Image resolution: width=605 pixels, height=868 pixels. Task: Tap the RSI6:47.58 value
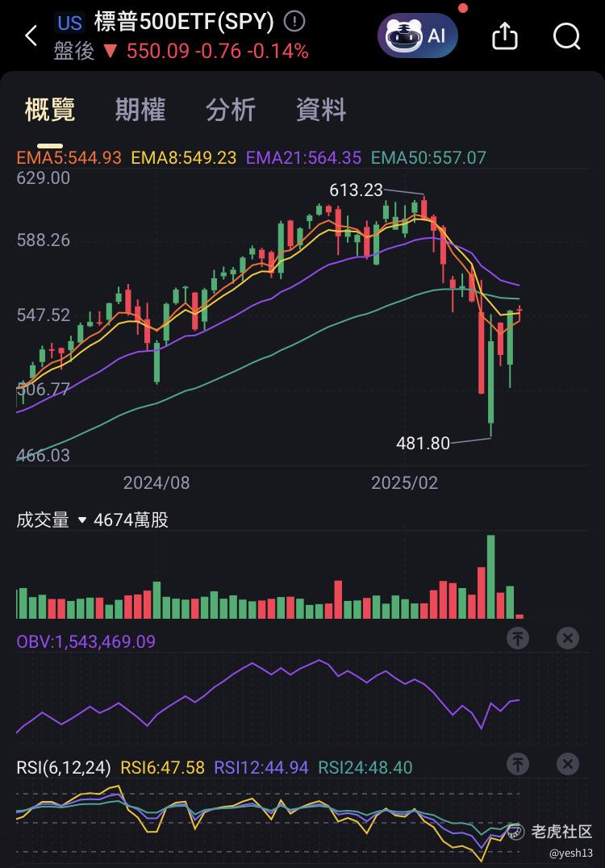pos(162,767)
